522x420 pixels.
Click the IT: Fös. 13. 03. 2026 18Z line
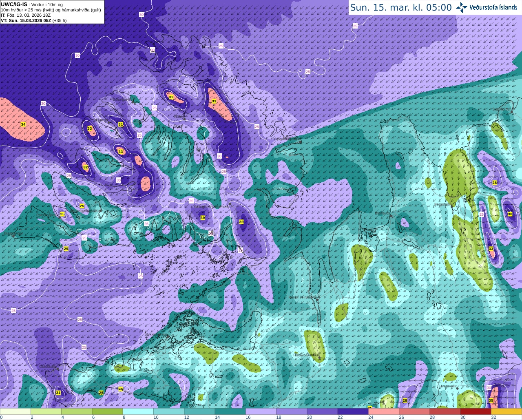26,15
